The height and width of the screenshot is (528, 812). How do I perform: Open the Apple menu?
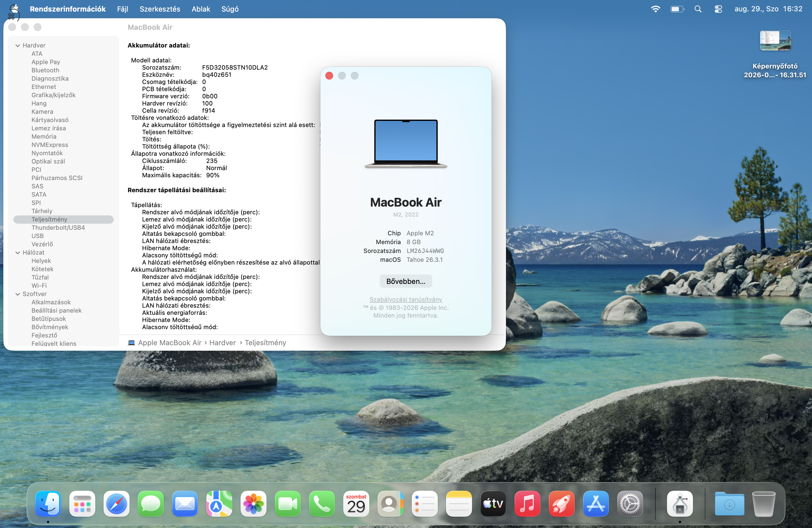14,9
